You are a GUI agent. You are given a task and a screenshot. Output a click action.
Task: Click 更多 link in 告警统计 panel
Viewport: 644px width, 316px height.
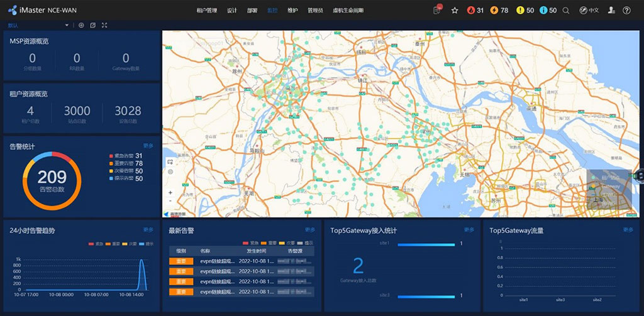click(x=148, y=146)
